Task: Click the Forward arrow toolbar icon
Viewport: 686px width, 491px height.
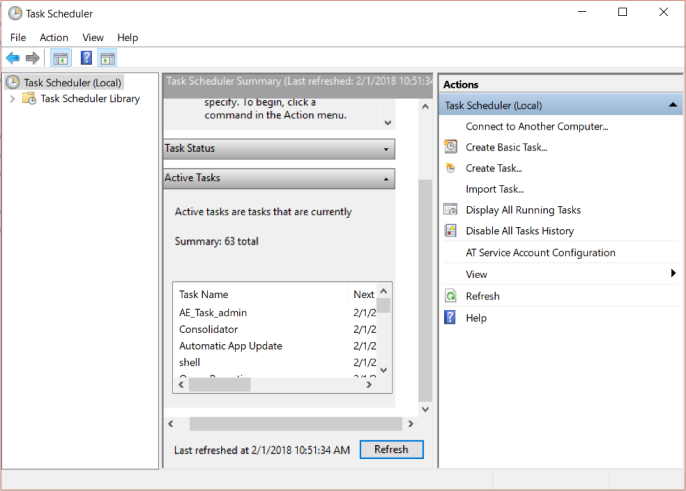Action: point(33,58)
